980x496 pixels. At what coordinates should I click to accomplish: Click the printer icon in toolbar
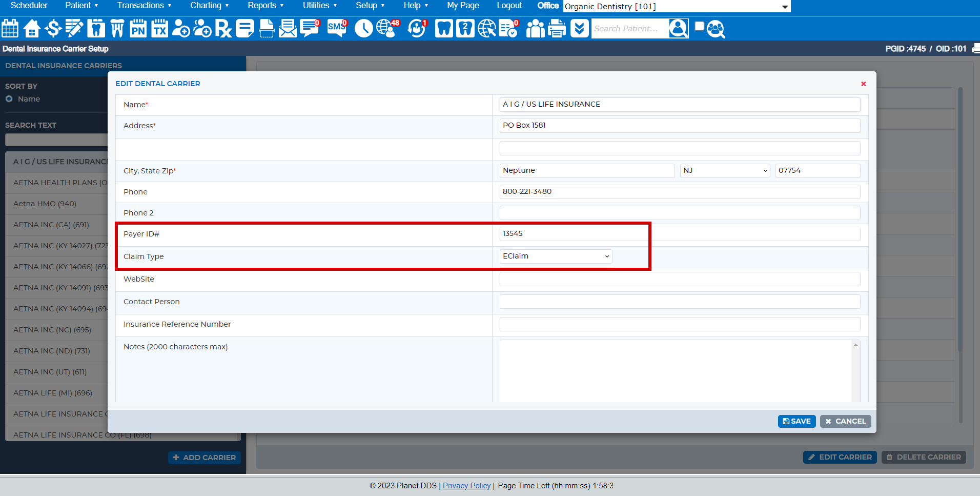pyautogui.click(x=557, y=29)
